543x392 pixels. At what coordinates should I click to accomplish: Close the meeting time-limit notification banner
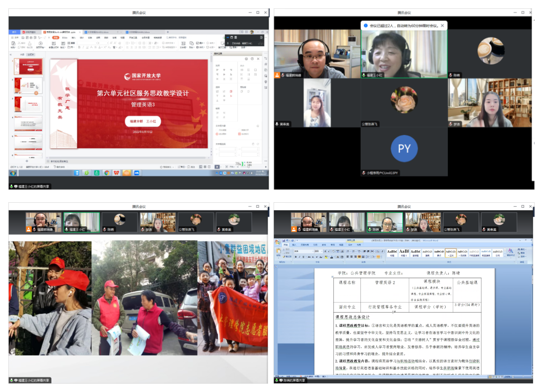tap(442, 26)
